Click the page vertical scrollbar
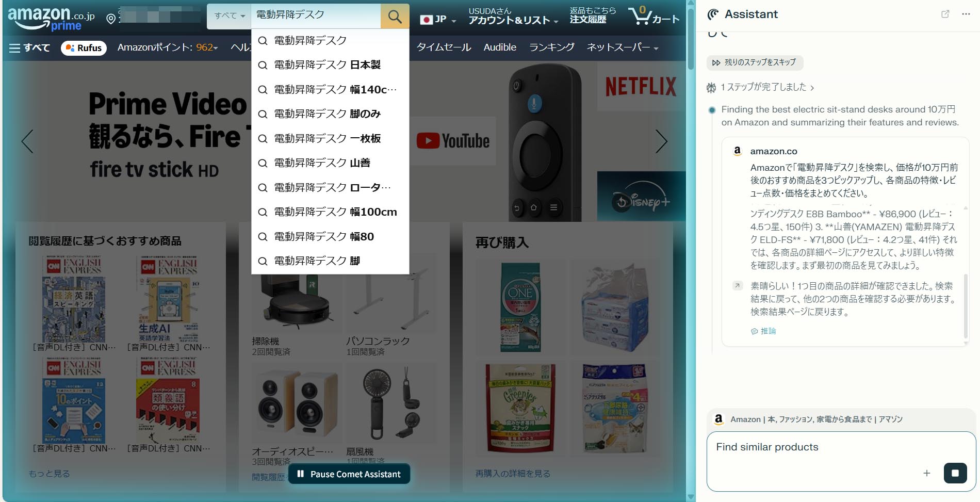Viewport: 980px width, 502px height. point(691,258)
